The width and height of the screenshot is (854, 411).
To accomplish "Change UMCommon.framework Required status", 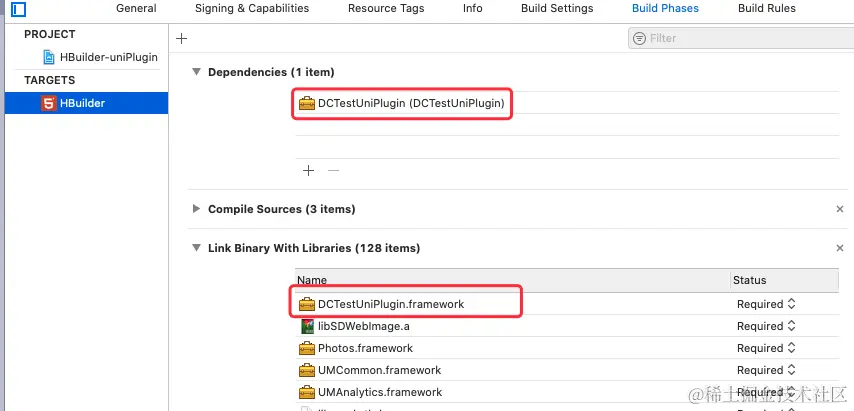I will point(766,370).
